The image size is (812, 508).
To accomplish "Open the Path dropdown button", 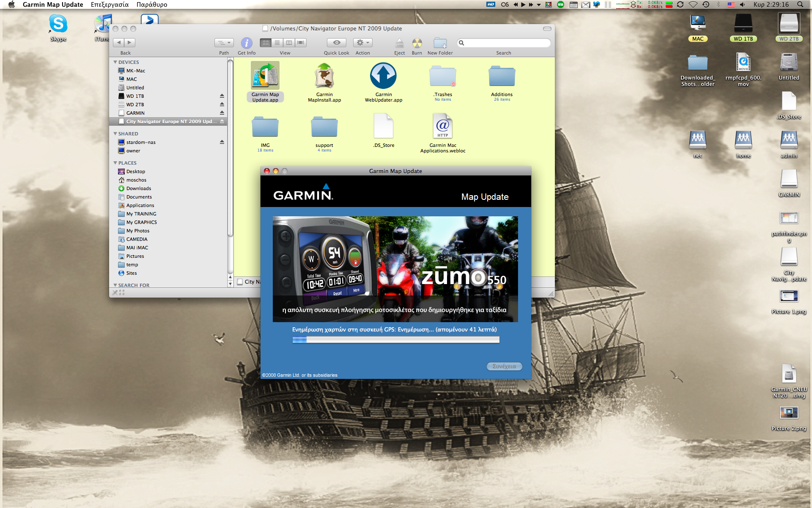I will coord(224,43).
